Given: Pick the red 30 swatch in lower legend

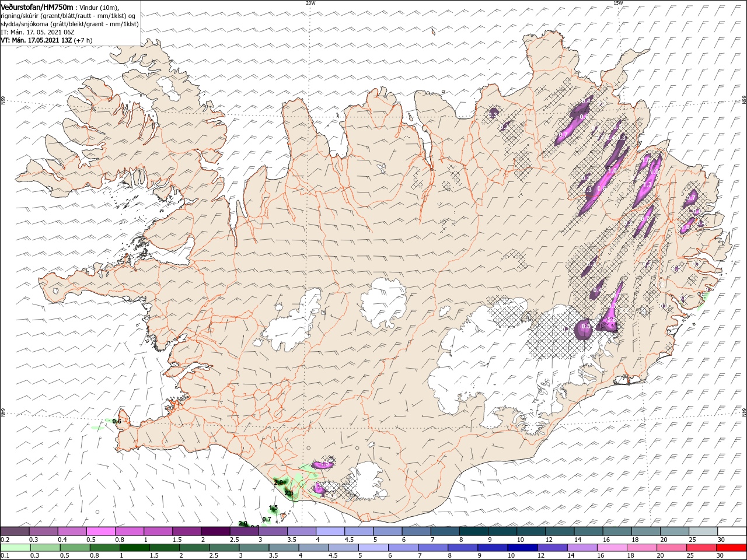Looking at the screenshot, I should (x=732, y=548).
